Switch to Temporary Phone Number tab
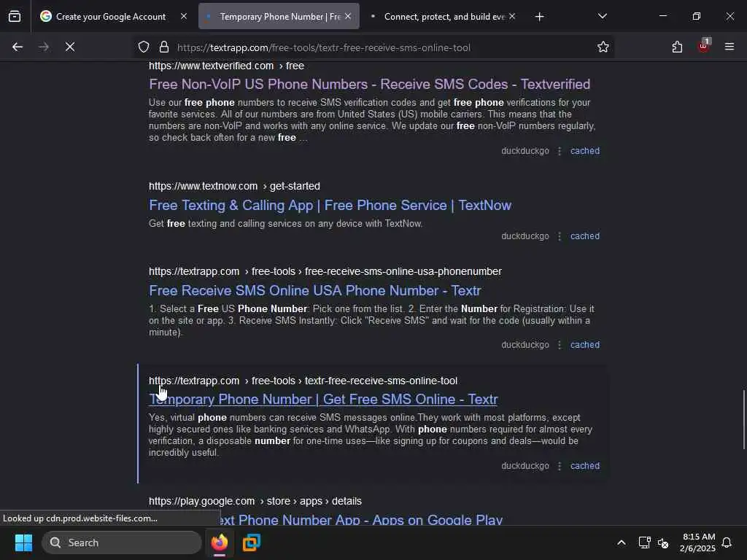This screenshot has width=747, height=560. pyautogui.click(x=279, y=17)
